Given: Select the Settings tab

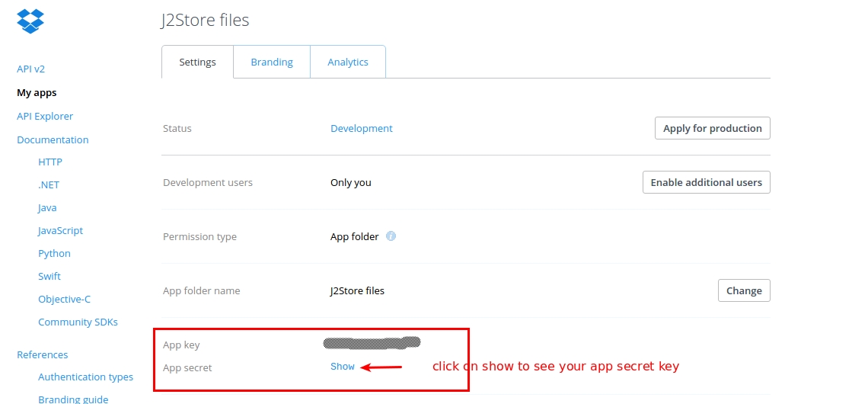Looking at the screenshot, I should click(x=197, y=63).
